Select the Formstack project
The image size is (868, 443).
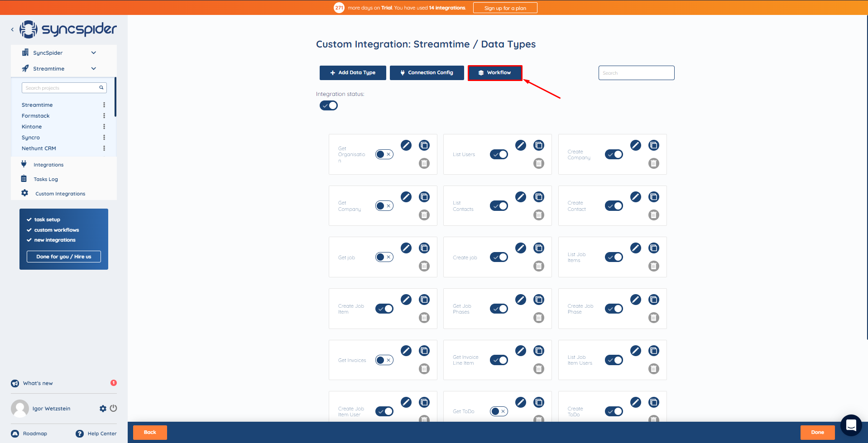(36, 116)
